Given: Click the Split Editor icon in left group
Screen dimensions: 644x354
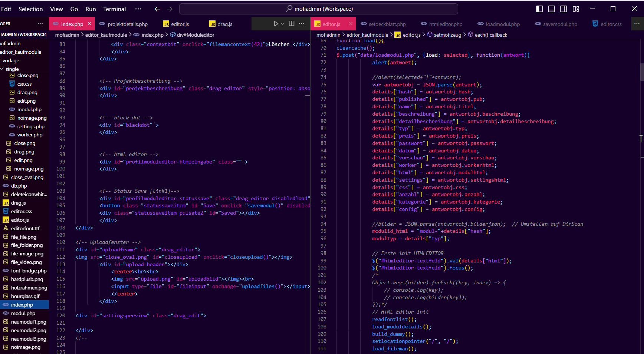Looking at the screenshot, I should (292, 24).
